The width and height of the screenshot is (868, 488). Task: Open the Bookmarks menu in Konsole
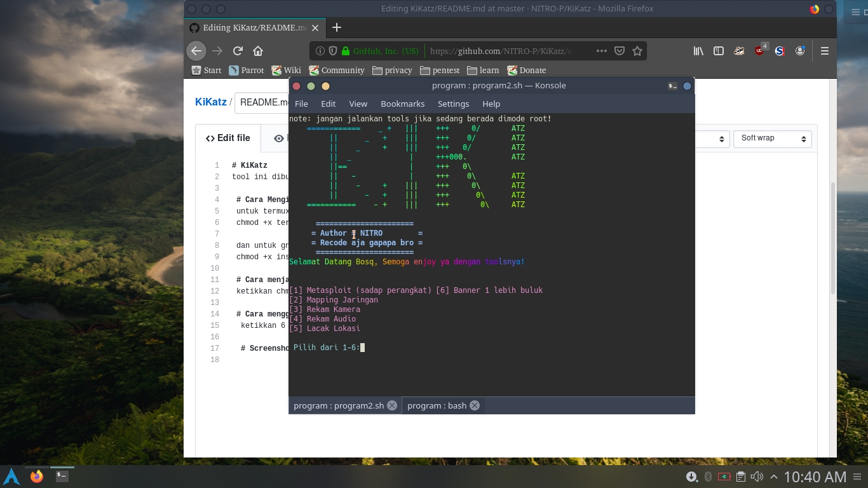click(402, 104)
